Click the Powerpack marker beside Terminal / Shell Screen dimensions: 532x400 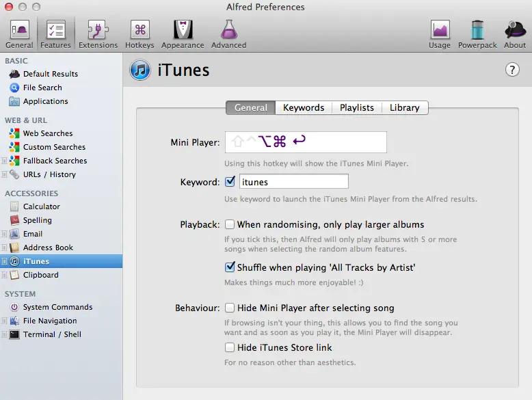click(x=4, y=334)
